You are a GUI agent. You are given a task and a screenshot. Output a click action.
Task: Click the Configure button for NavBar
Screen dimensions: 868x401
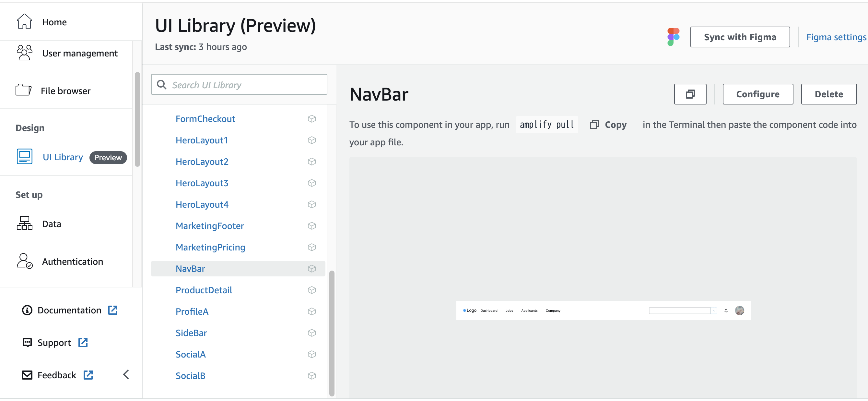coord(758,94)
